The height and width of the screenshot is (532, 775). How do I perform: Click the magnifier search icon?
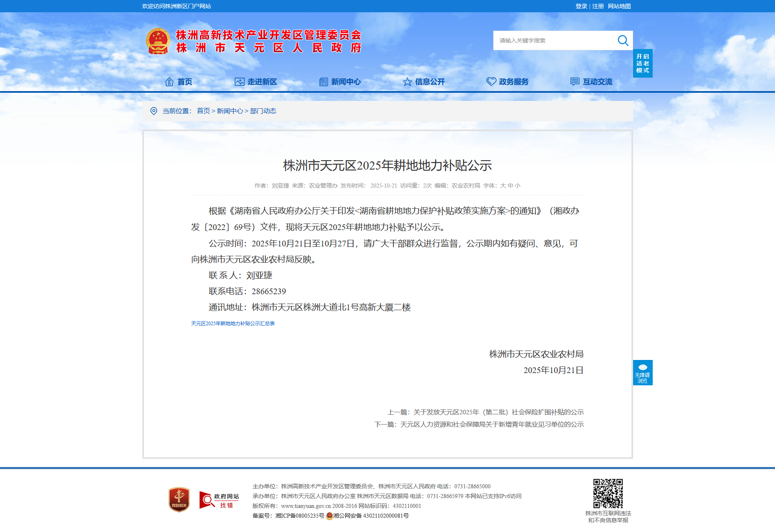[x=622, y=40]
